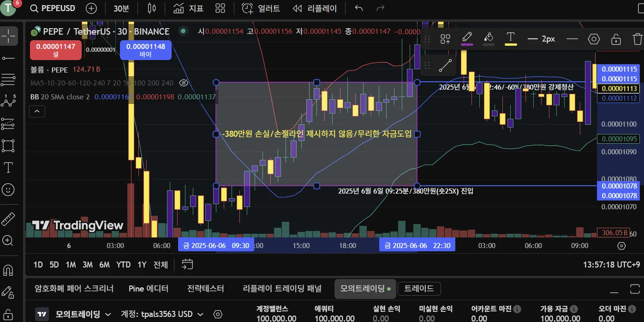Viewport: 644px width, 322px height.
Task: Open the candlestick chart type menu
Action: (152, 8)
